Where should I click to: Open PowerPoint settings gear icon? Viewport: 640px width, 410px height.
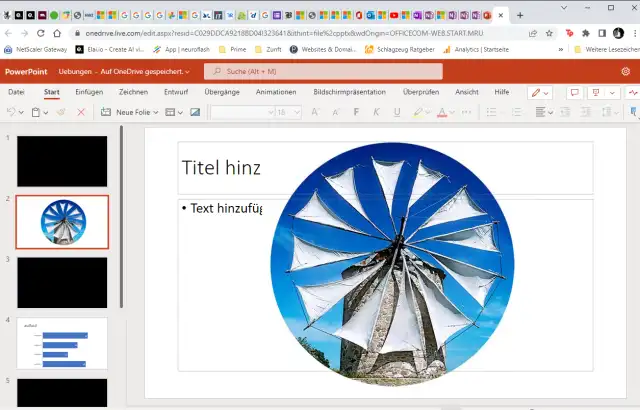point(626,71)
